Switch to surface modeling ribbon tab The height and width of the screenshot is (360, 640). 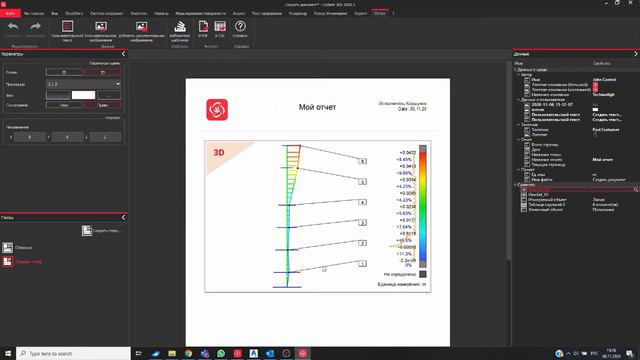click(x=200, y=13)
